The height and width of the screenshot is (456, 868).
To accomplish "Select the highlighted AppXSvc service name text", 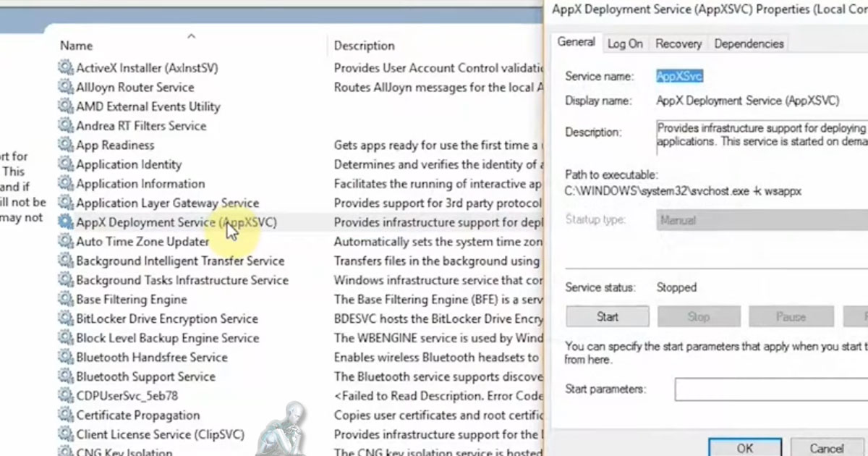I will 678,75.
